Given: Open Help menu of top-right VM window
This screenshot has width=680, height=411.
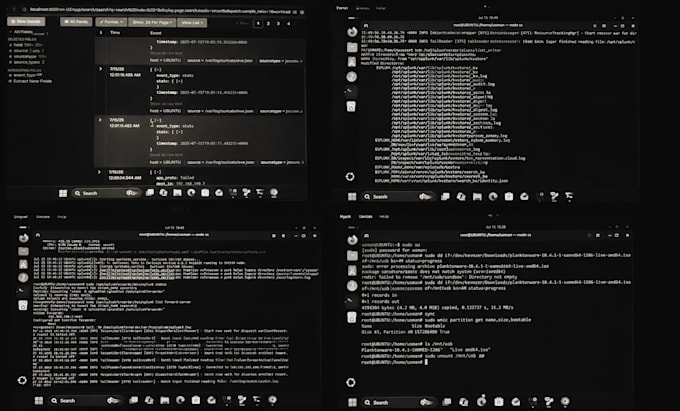Looking at the screenshot, I should (380, 8).
